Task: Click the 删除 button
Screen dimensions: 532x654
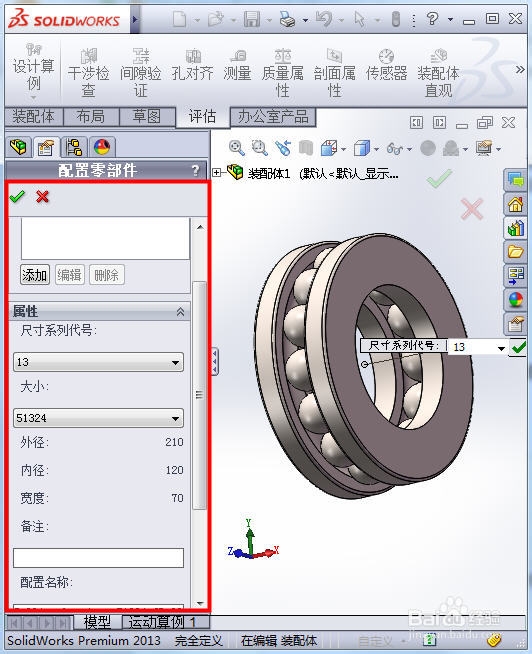Action: click(107, 275)
